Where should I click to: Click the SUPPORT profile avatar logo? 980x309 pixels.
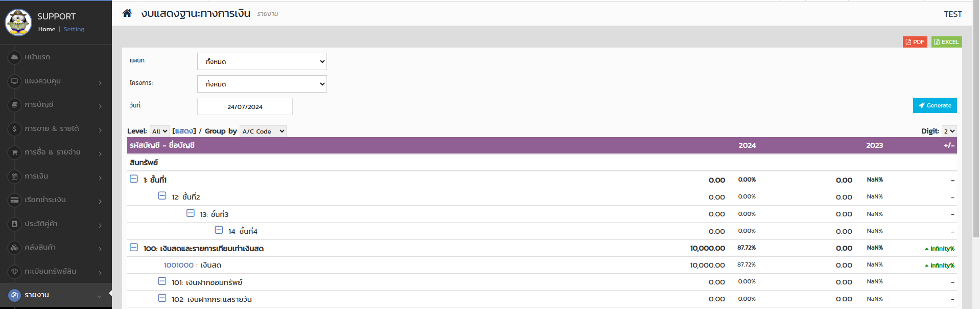point(18,23)
